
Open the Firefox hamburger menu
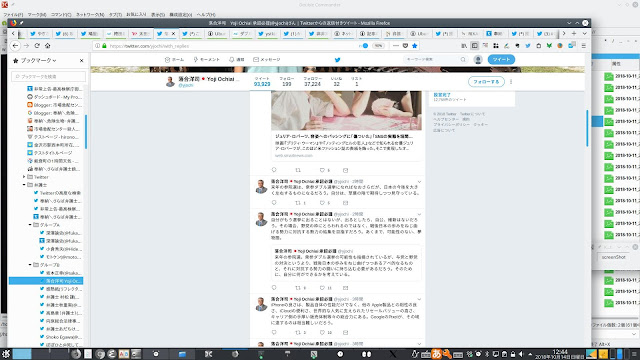(x=584, y=46)
